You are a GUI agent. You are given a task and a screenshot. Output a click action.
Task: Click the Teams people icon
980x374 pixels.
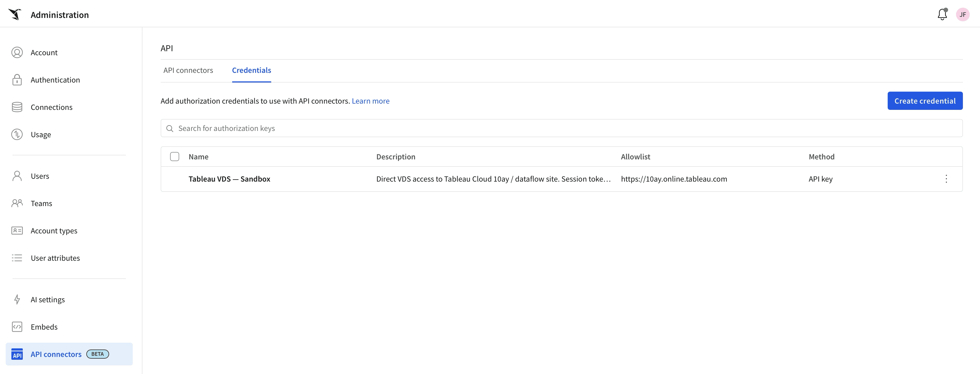coord(17,203)
